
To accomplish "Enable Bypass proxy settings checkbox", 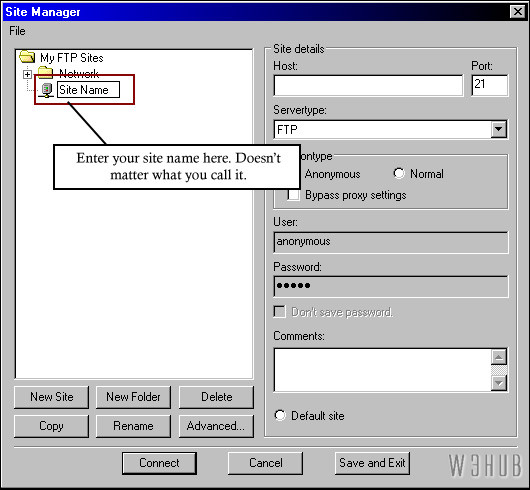I will pos(293,195).
